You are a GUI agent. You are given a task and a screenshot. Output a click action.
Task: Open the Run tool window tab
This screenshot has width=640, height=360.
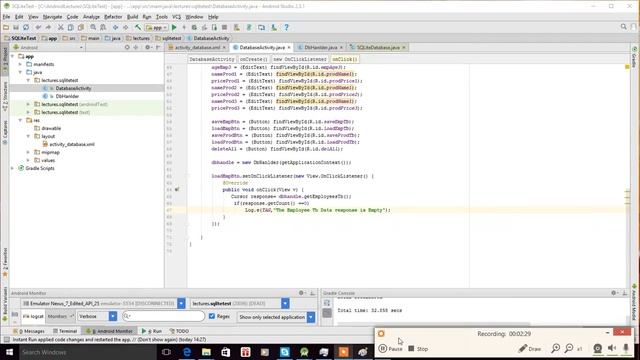(x=152, y=331)
